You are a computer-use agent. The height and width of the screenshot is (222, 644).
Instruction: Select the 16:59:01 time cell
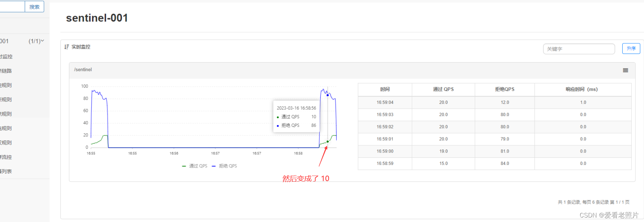[x=385, y=139]
